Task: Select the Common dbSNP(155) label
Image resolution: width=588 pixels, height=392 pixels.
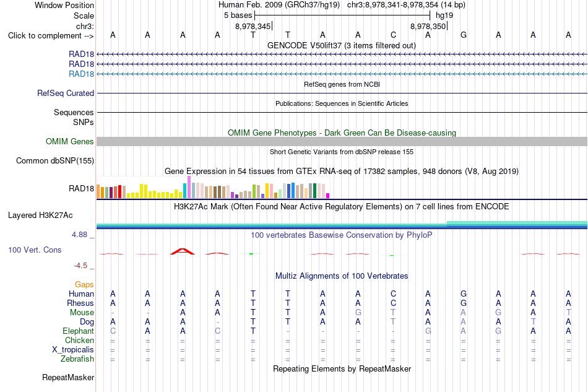Action: (54, 160)
